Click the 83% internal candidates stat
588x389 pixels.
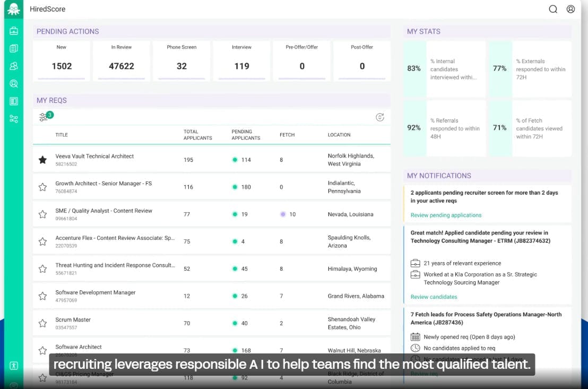445,69
